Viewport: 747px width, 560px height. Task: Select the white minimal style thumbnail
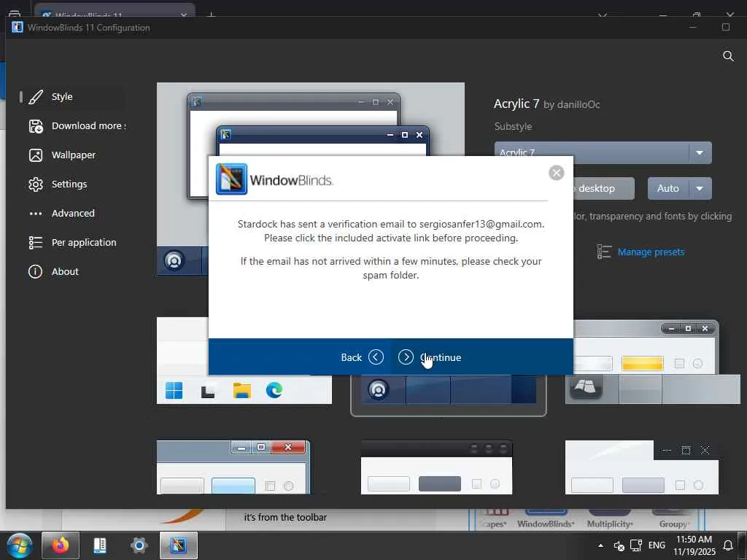coord(642,467)
